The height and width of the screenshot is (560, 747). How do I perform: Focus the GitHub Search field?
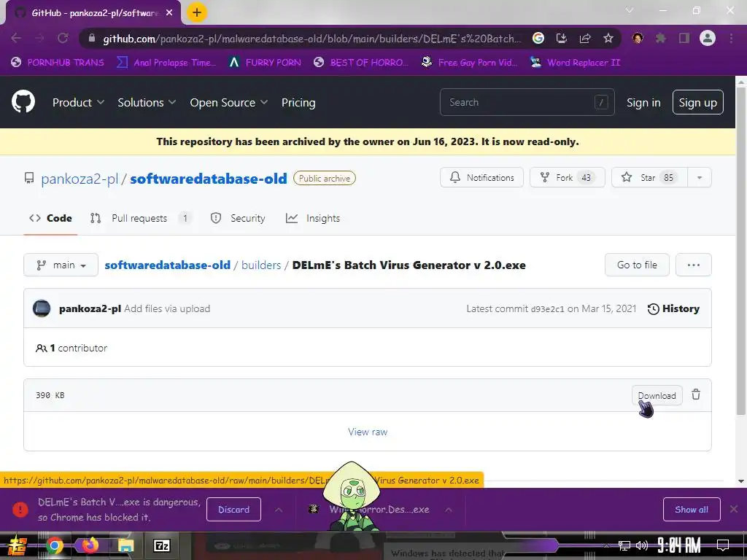point(527,102)
